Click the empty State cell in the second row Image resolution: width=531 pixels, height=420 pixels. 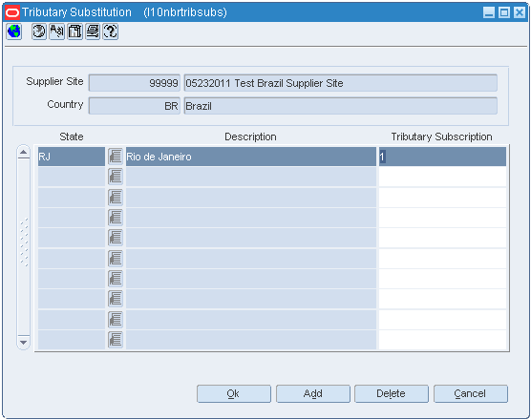point(72,177)
